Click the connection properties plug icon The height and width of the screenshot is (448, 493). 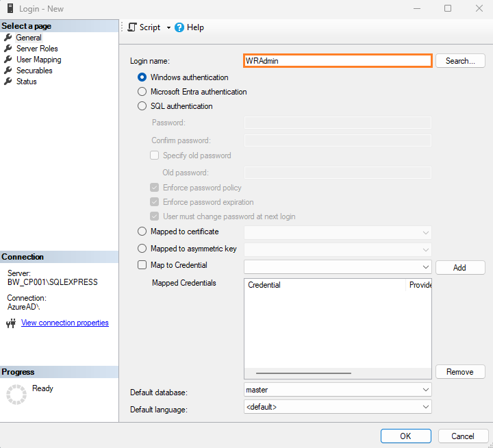pyautogui.click(x=11, y=323)
